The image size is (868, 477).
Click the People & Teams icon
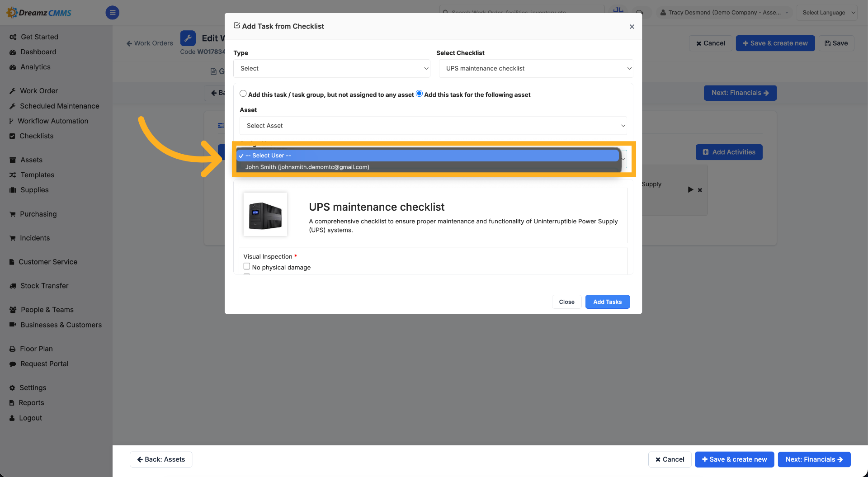(x=13, y=310)
